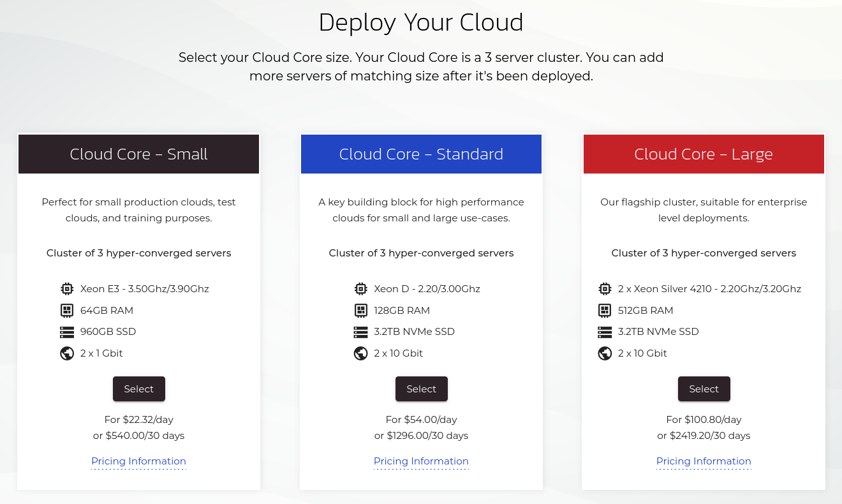The height and width of the screenshot is (504, 842).
Task: Click the RAM icon beside 512GB RAM
Action: [605, 311]
